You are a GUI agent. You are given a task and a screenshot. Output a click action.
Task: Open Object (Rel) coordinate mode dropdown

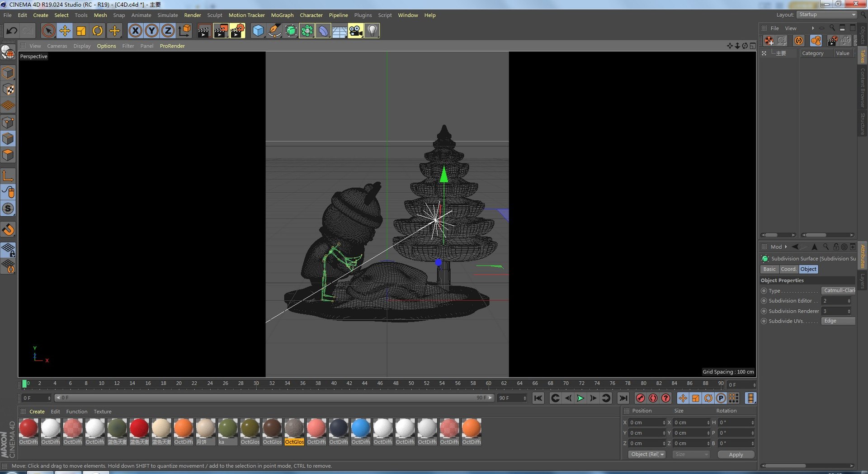[x=647, y=455]
